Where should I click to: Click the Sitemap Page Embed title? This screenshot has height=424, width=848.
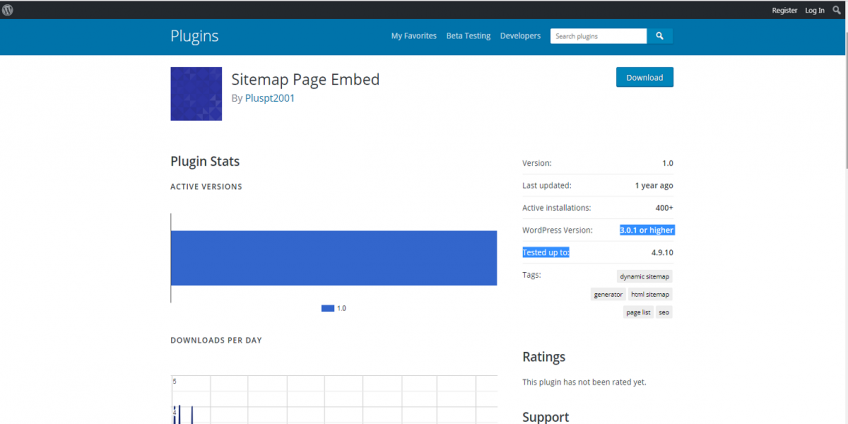point(306,80)
